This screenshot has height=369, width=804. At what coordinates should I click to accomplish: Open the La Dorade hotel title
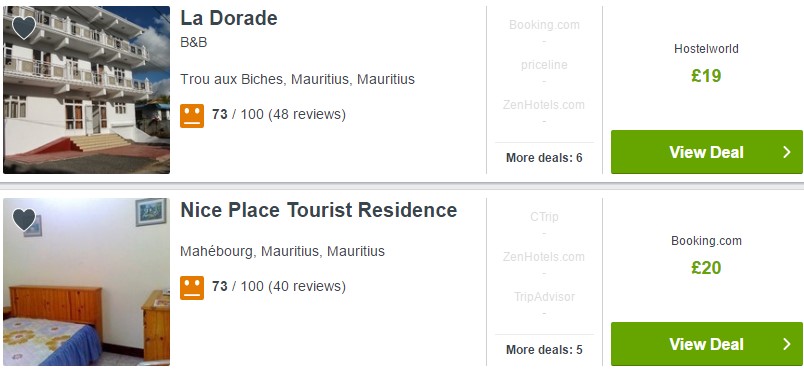coord(229,18)
